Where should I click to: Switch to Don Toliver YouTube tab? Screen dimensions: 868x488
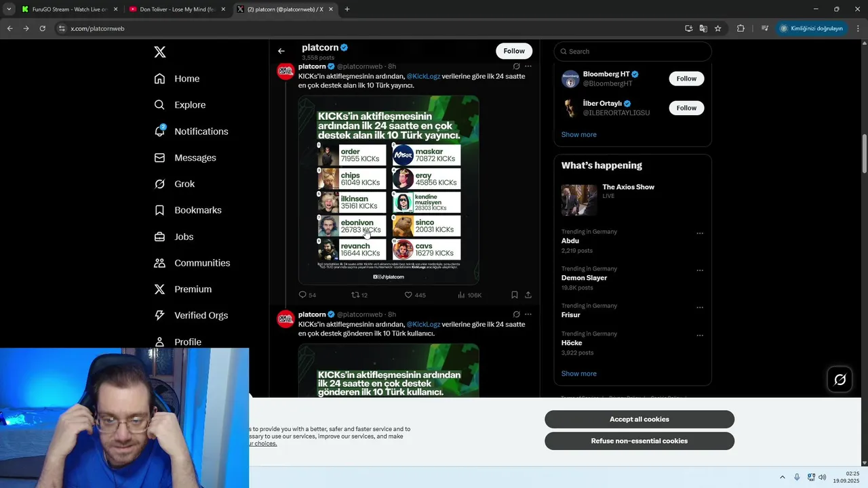click(x=176, y=9)
